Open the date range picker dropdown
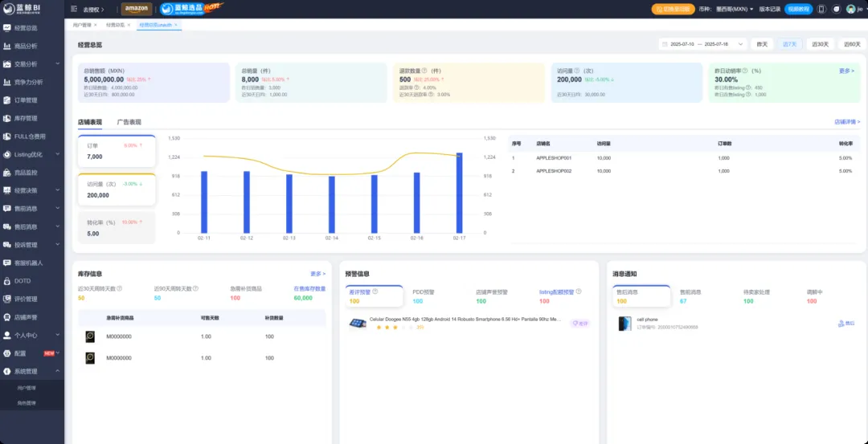The width and height of the screenshot is (868, 444). pos(703,44)
